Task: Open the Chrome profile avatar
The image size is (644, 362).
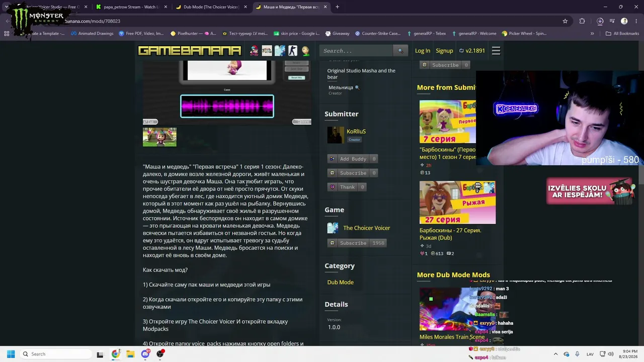Action: (624, 21)
